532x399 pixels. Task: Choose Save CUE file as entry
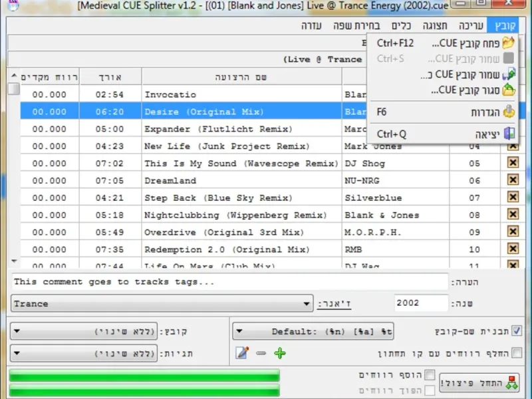(443, 74)
